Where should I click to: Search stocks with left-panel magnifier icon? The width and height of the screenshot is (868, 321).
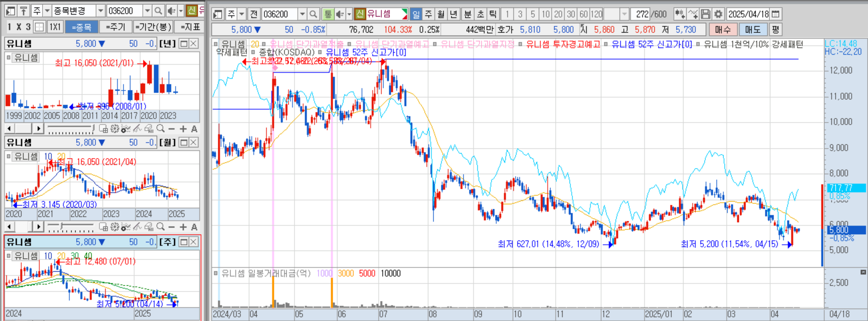point(158,11)
